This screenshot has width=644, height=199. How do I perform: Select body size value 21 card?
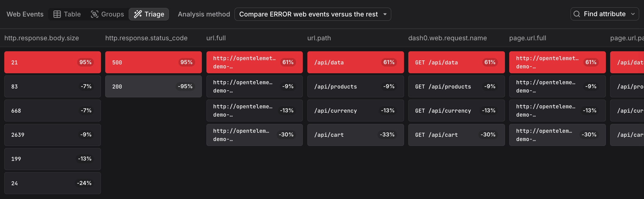click(52, 62)
